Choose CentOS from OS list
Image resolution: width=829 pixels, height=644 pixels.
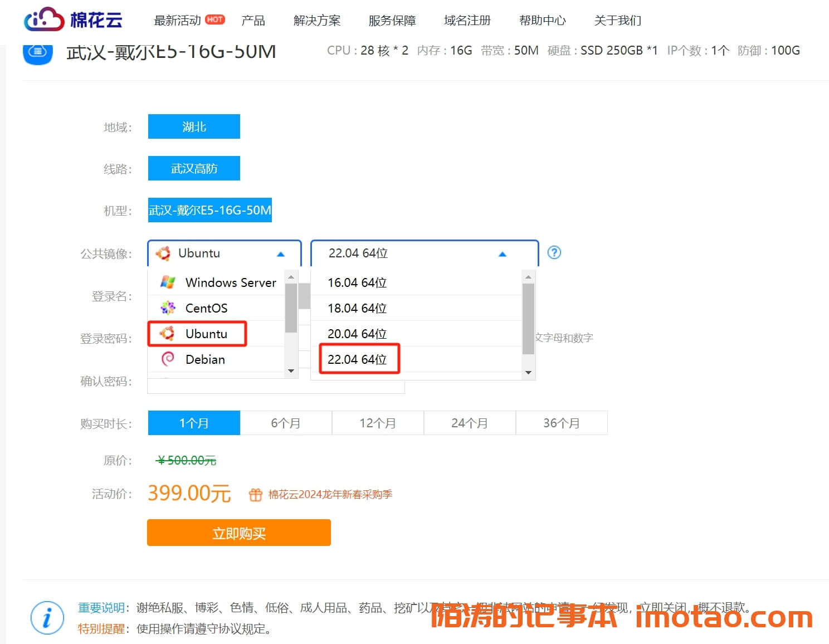217,308
